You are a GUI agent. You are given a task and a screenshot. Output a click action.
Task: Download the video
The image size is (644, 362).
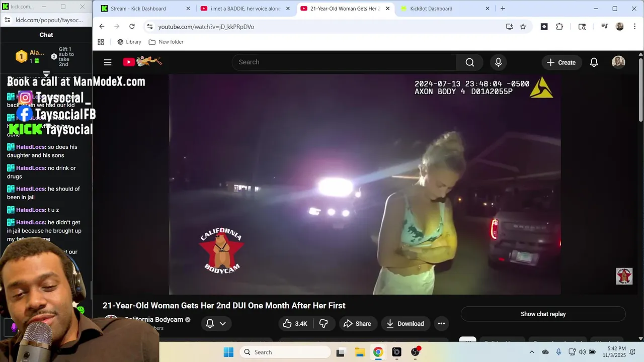(406, 324)
